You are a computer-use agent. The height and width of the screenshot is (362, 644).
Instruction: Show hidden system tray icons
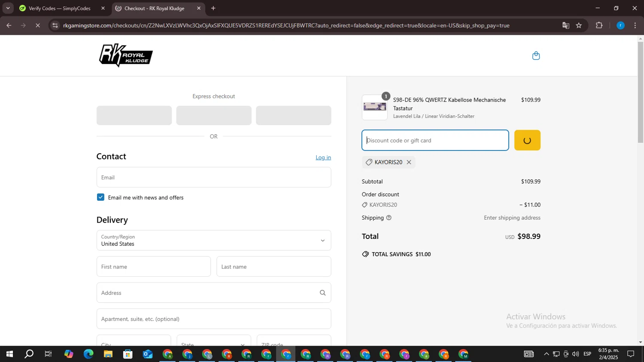coord(546,354)
